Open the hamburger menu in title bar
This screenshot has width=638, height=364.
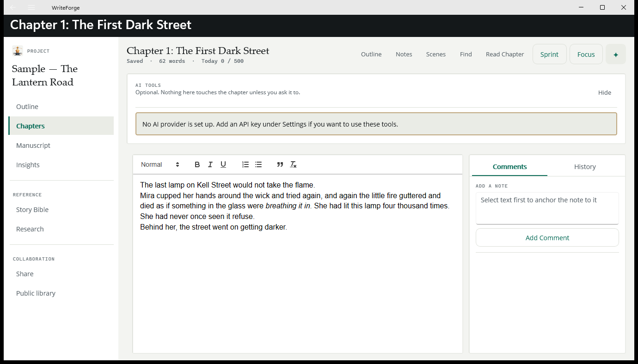point(31,7)
